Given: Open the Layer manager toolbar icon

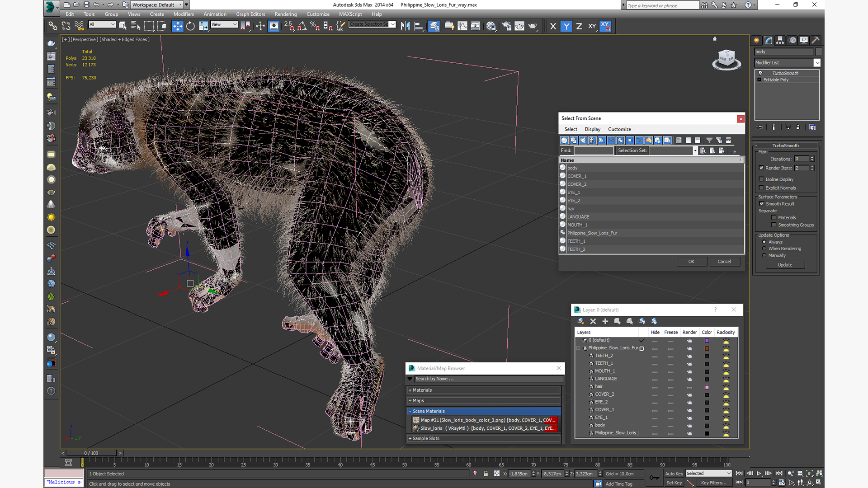Looking at the screenshot, I should coord(434,26).
